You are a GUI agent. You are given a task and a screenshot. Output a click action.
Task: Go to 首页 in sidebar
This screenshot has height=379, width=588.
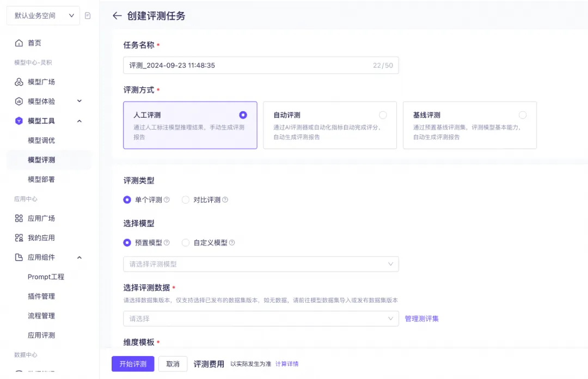(x=34, y=43)
